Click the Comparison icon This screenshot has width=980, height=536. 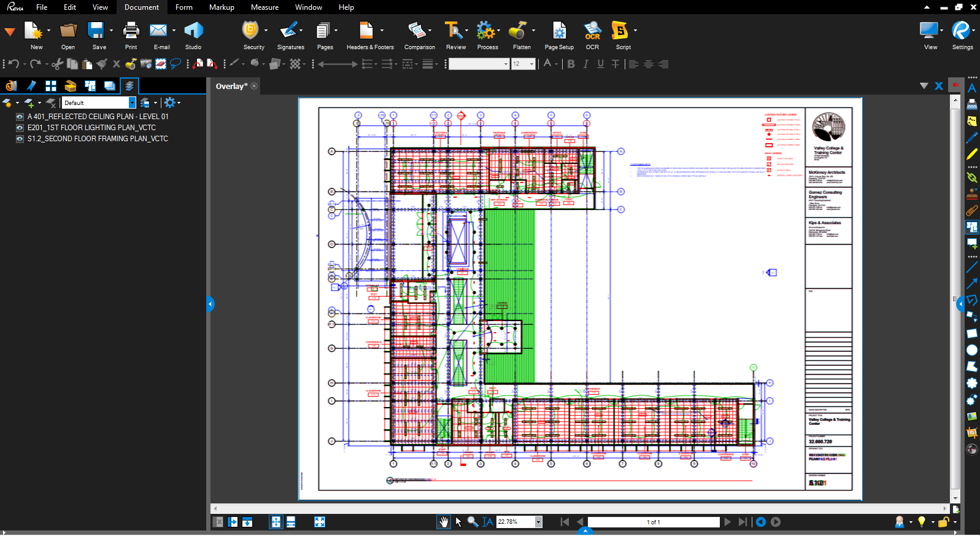point(417,31)
